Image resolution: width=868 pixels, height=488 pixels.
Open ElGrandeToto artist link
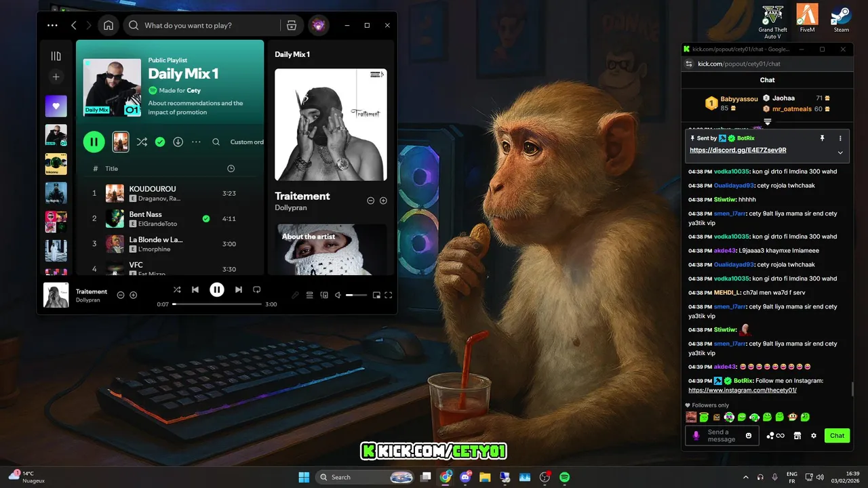tap(157, 224)
